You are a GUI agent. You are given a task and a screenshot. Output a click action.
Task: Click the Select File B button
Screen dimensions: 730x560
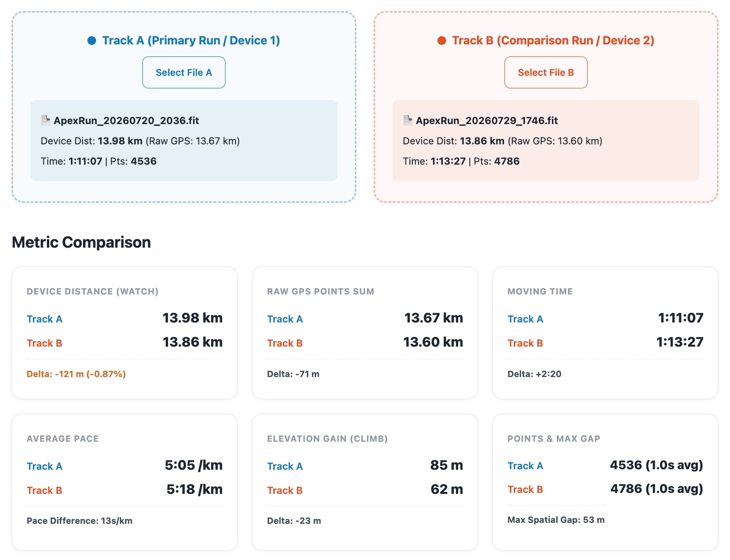click(546, 72)
